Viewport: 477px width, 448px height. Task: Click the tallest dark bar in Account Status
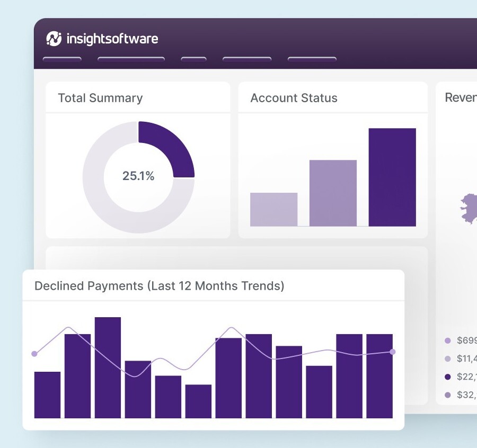point(392,177)
